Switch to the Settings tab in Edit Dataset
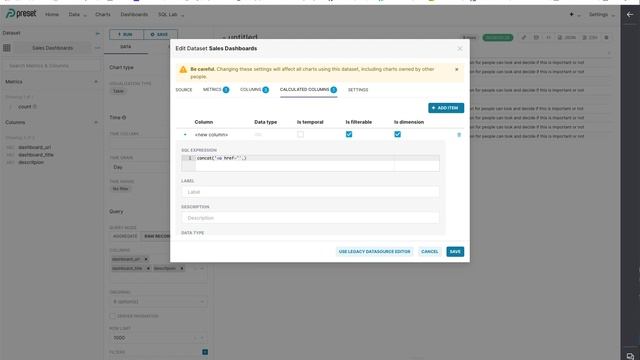 tap(358, 90)
